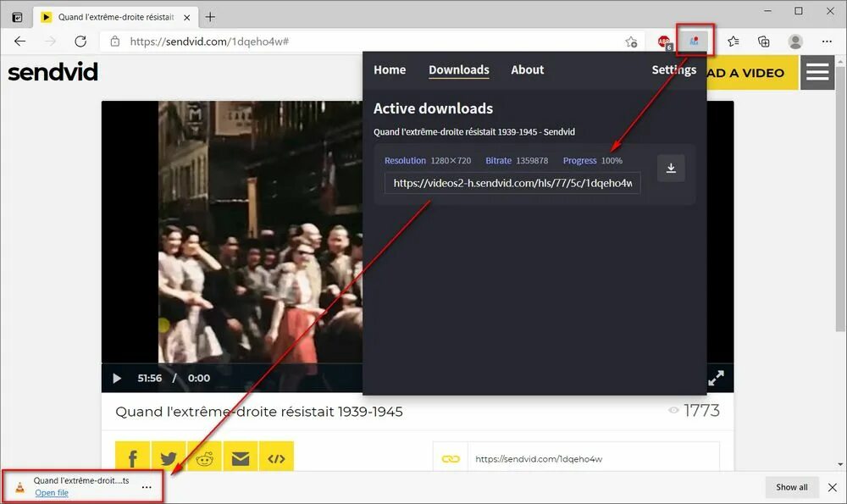Share video on Reddit

204,458
